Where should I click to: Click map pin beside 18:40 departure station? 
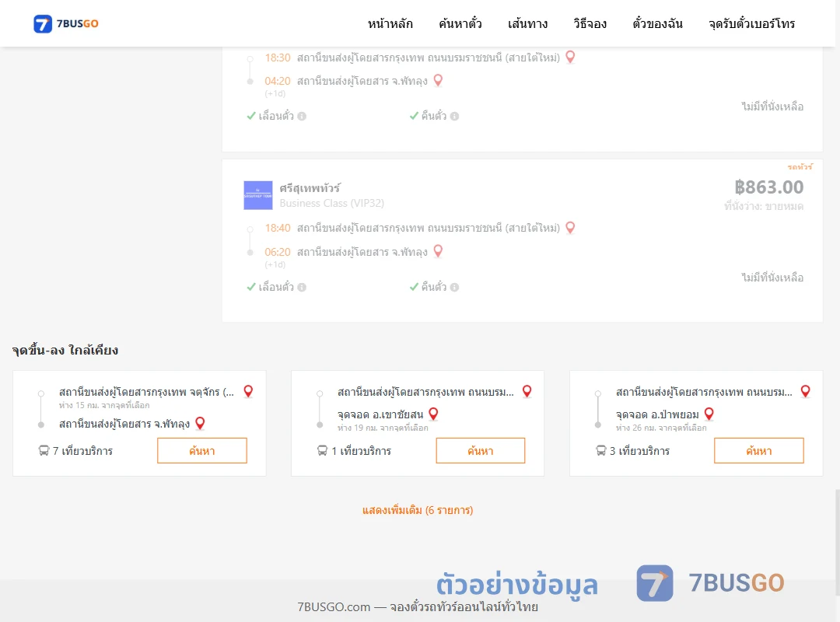[571, 228]
